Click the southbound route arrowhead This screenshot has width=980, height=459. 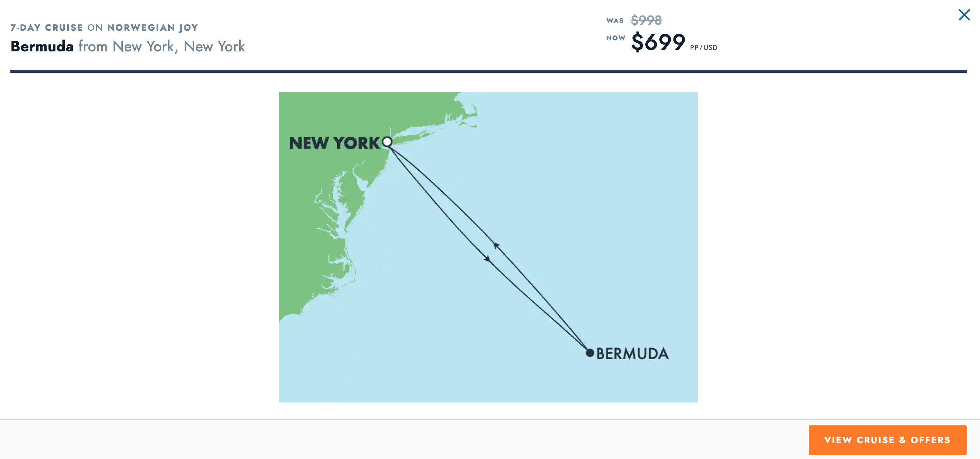(487, 259)
